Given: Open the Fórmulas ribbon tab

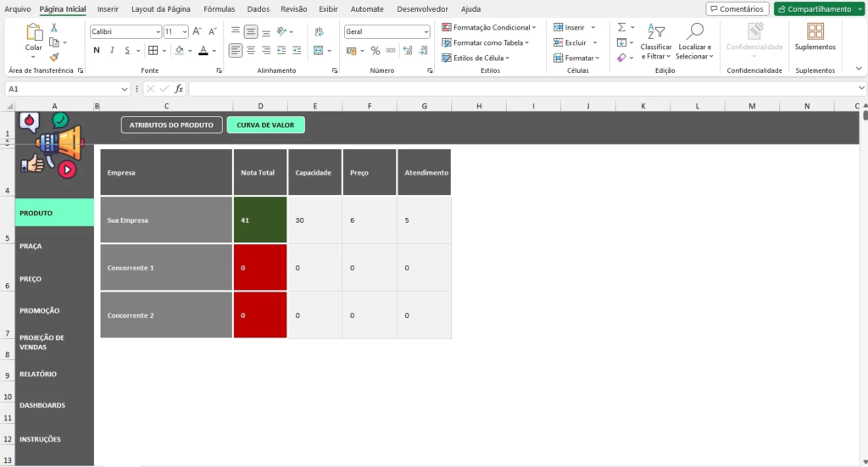Looking at the screenshot, I should [x=219, y=8].
